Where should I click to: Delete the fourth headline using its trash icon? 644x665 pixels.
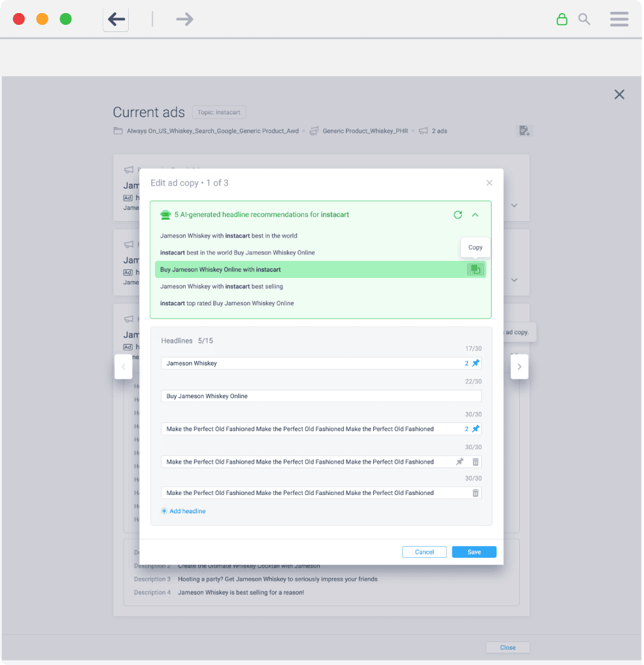pyautogui.click(x=475, y=462)
